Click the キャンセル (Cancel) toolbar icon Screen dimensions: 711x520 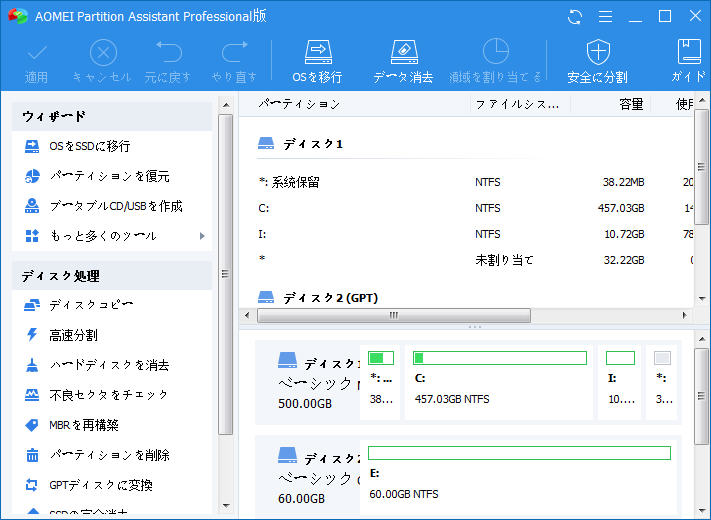103,53
